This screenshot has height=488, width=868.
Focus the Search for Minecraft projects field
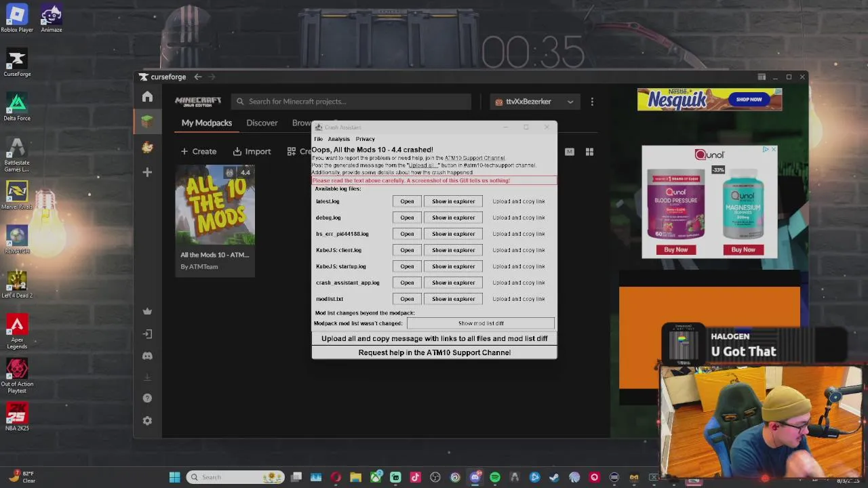click(x=351, y=102)
